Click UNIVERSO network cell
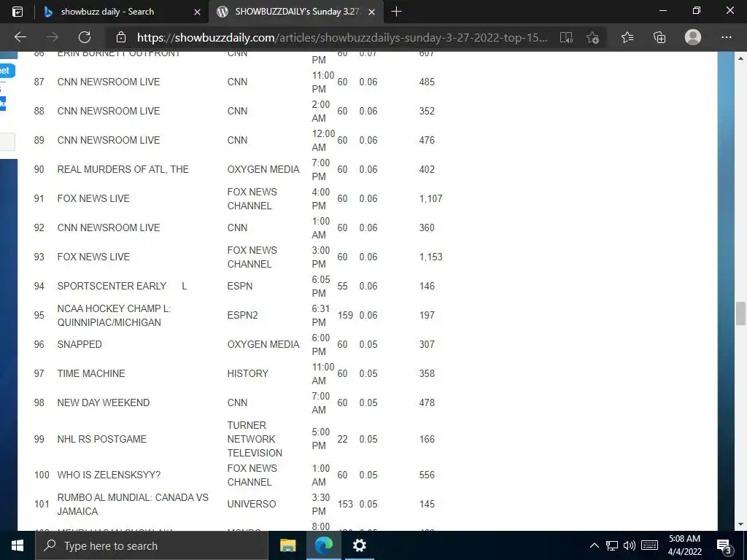This screenshot has height=560, width=747. (x=252, y=505)
